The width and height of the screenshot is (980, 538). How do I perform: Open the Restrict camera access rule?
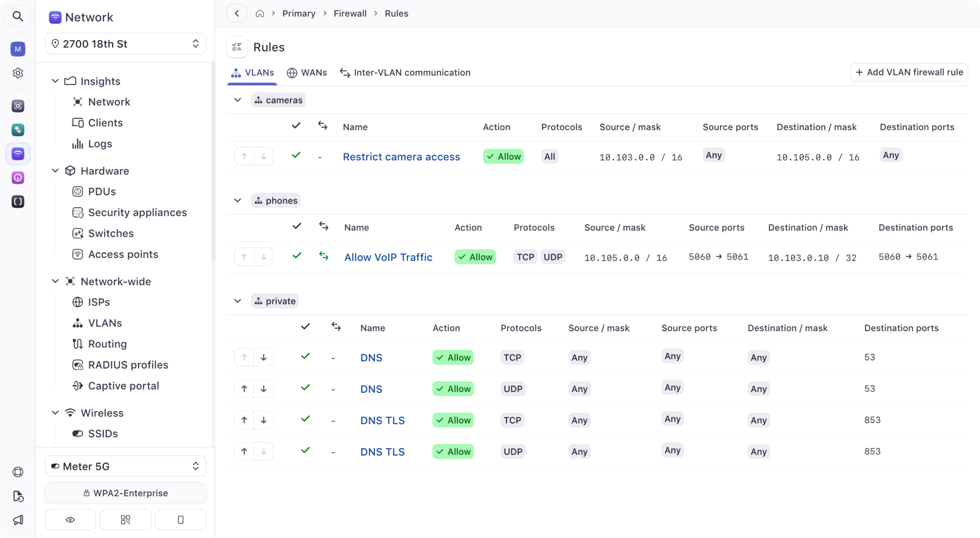point(401,157)
